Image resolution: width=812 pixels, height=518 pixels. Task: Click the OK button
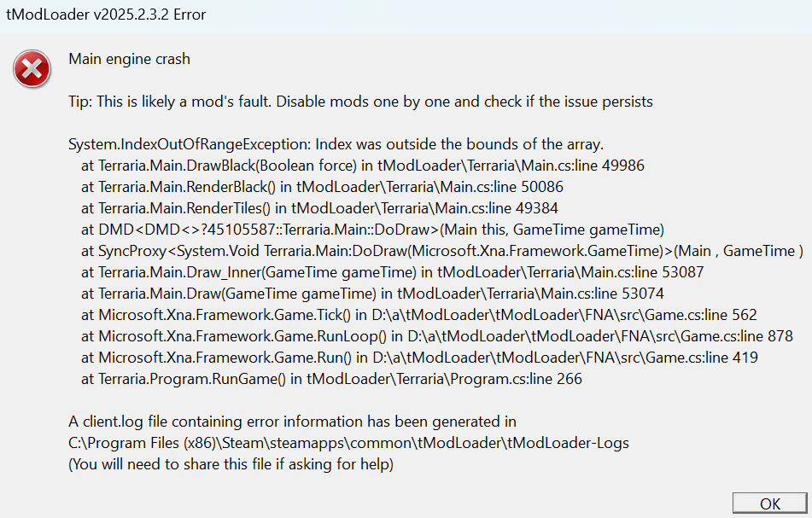(769, 503)
